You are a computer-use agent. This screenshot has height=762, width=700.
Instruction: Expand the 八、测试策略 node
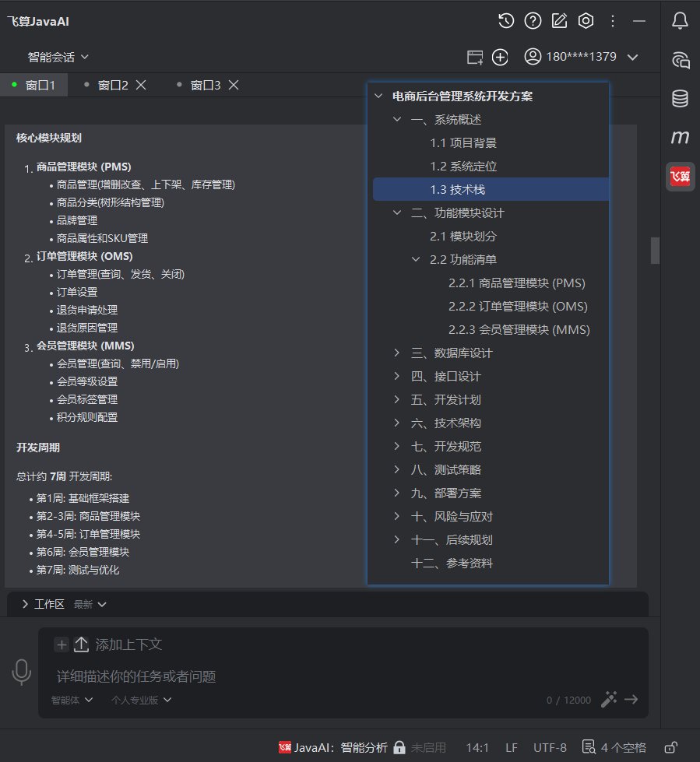click(x=397, y=469)
